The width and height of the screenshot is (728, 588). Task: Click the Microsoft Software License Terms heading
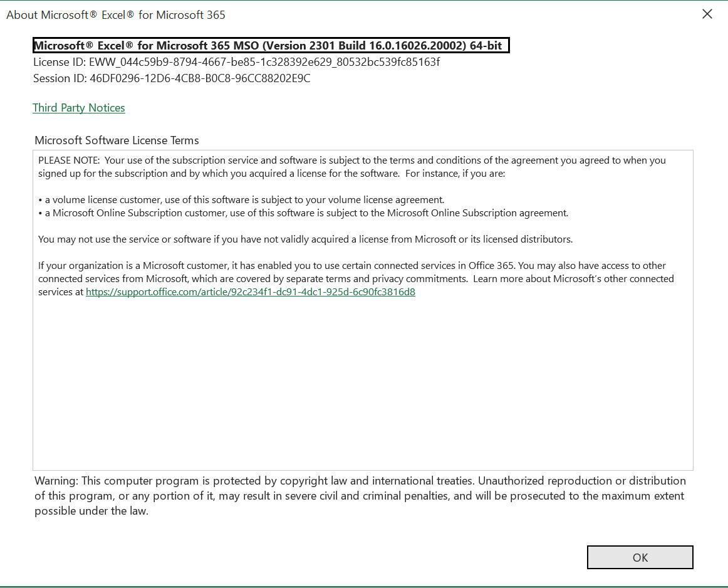(117, 140)
